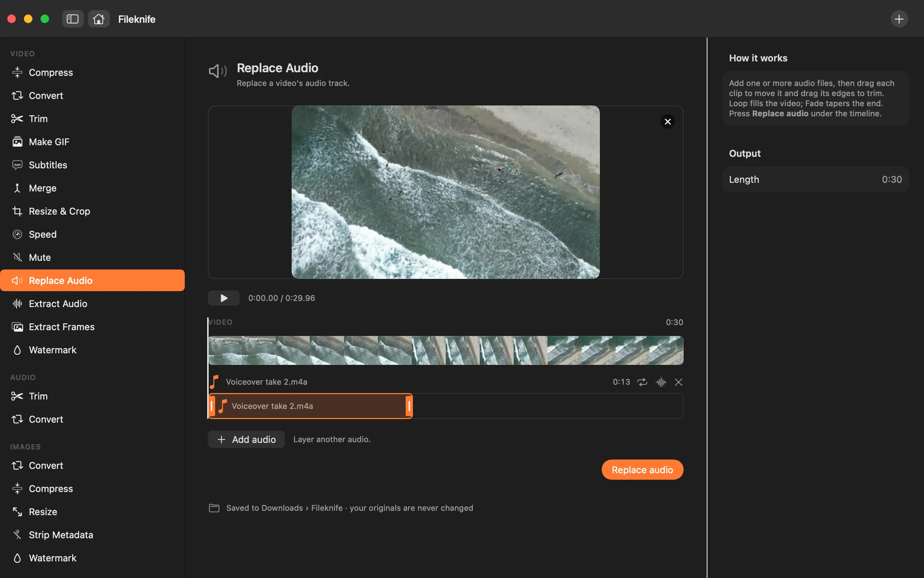924x578 pixels.
Task: Open Make GIF tool
Action: coord(92,142)
